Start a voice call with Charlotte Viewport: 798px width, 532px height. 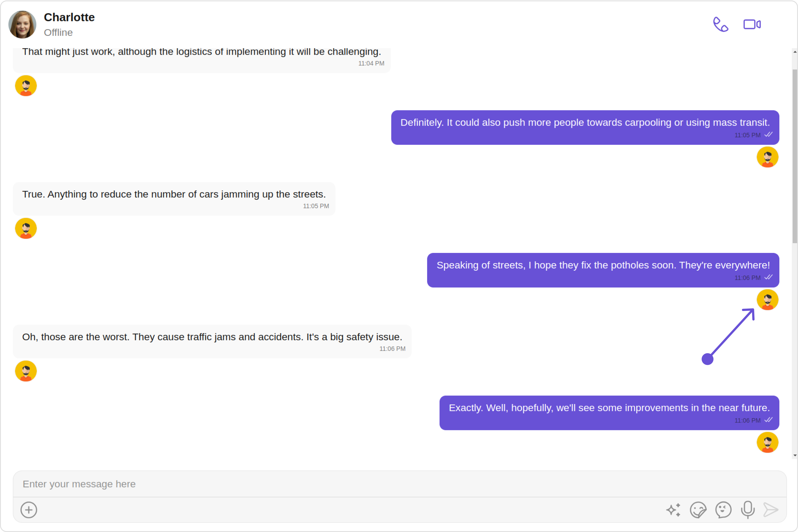coord(720,24)
